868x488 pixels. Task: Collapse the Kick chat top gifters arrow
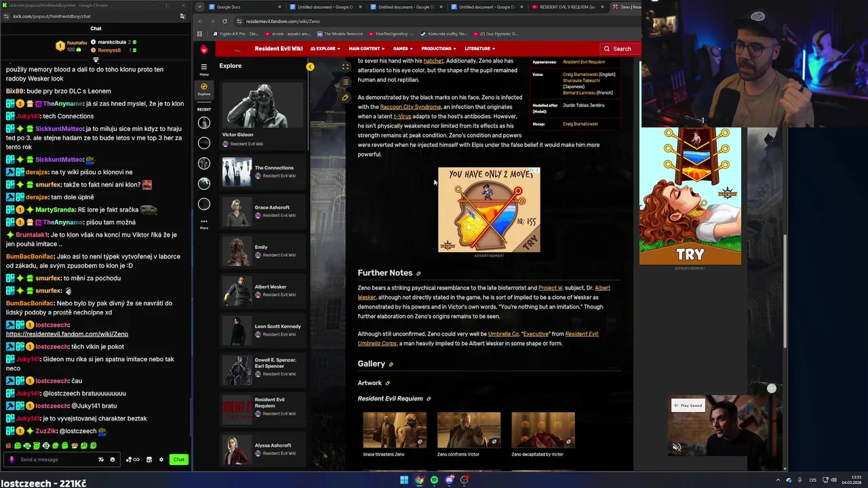coord(96,60)
